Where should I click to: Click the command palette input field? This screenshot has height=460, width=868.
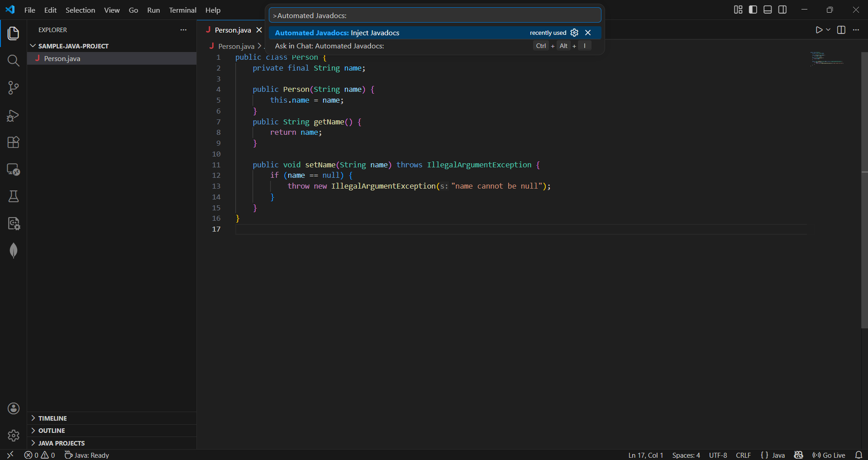pos(434,15)
